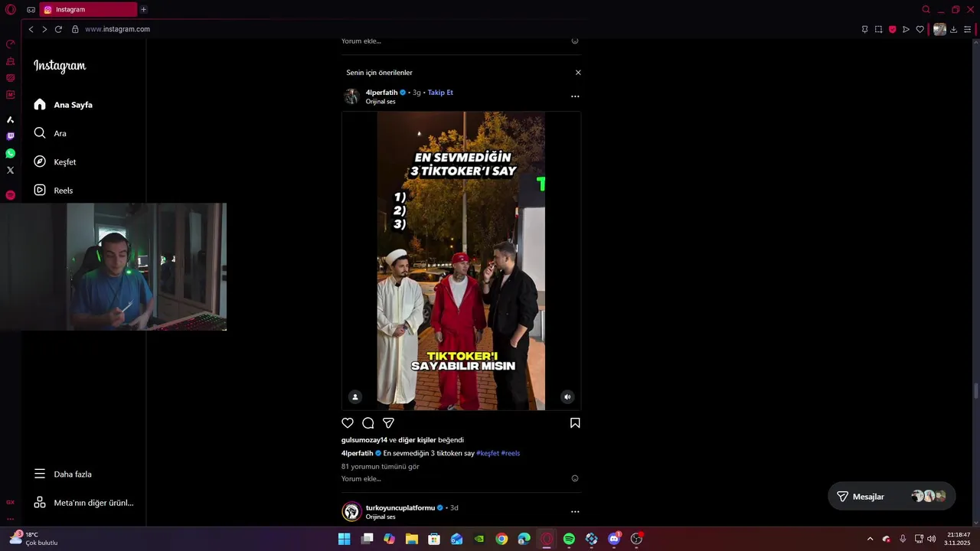
Task: Open GX Control speedometer sidebar icon
Action: pos(10,44)
